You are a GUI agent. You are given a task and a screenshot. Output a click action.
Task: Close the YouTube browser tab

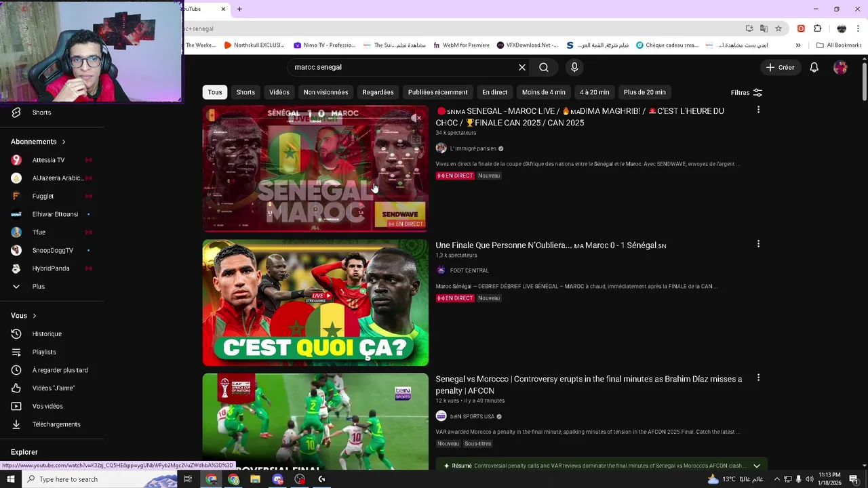pyautogui.click(x=223, y=9)
